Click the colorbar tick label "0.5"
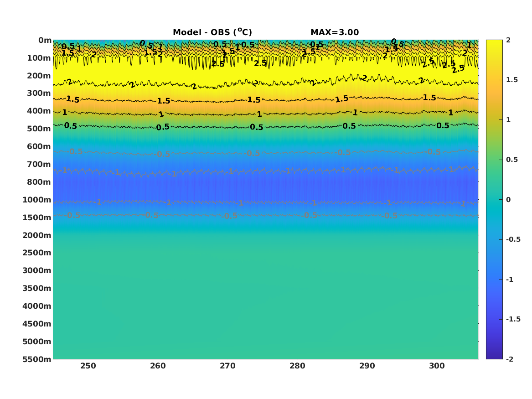 coord(512,160)
